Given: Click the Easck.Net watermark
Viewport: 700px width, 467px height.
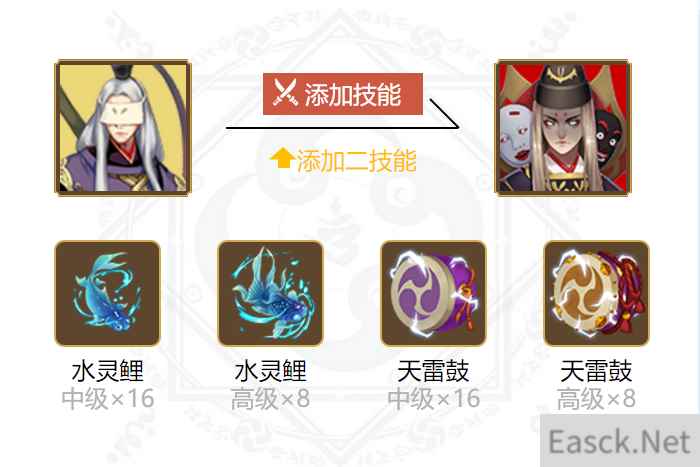Looking at the screenshot, I should pos(620,441).
